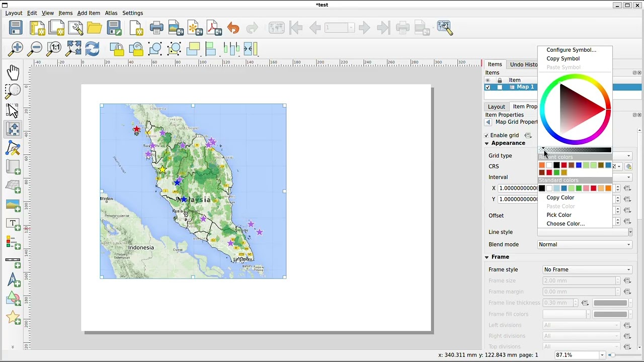Click Pick Color in popup
The height and width of the screenshot is (362, 644).
tap(558, 215)
